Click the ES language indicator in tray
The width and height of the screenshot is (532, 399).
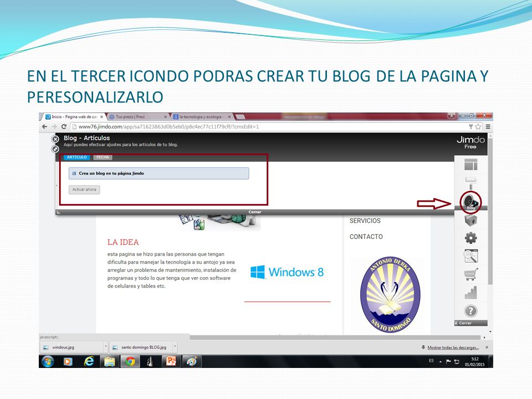tap(431, 361)
